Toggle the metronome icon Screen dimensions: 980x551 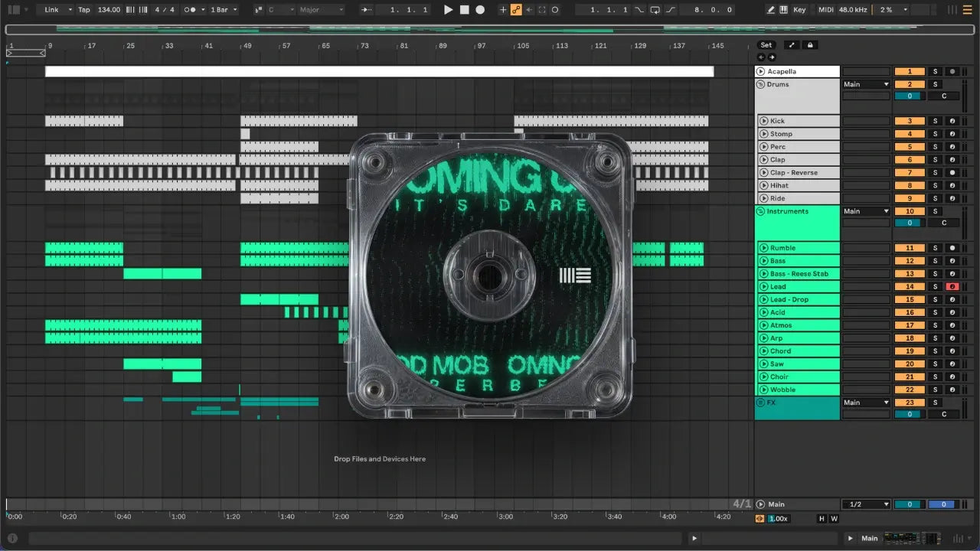(x=191, y=10)
